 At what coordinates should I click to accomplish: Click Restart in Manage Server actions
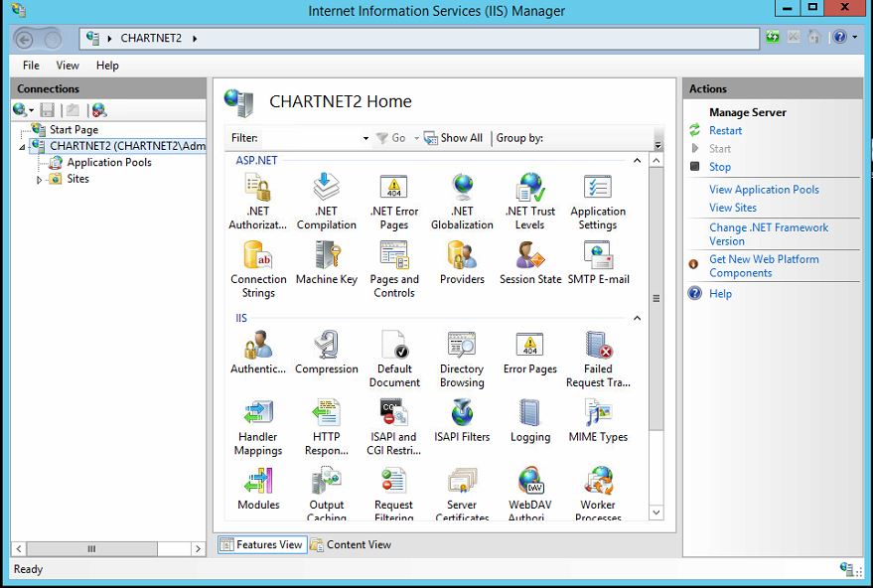click(x=725, y=131)
